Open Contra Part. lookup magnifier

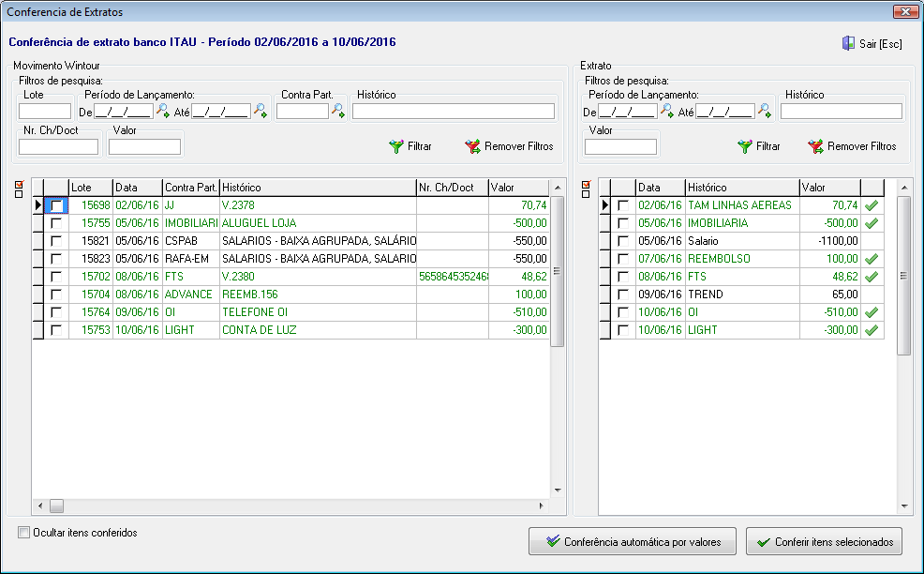click(337, 111)
